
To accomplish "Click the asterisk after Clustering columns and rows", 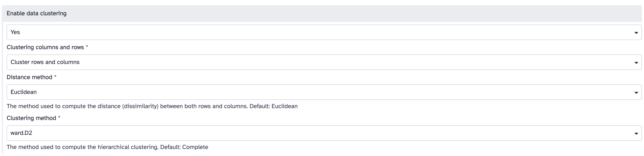I will [x=87, y=46].
